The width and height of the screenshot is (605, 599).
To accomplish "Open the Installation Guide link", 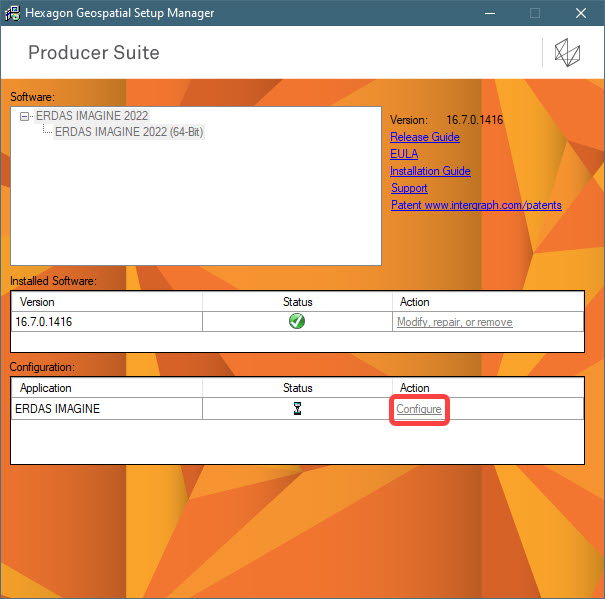I will click(430, 171).
